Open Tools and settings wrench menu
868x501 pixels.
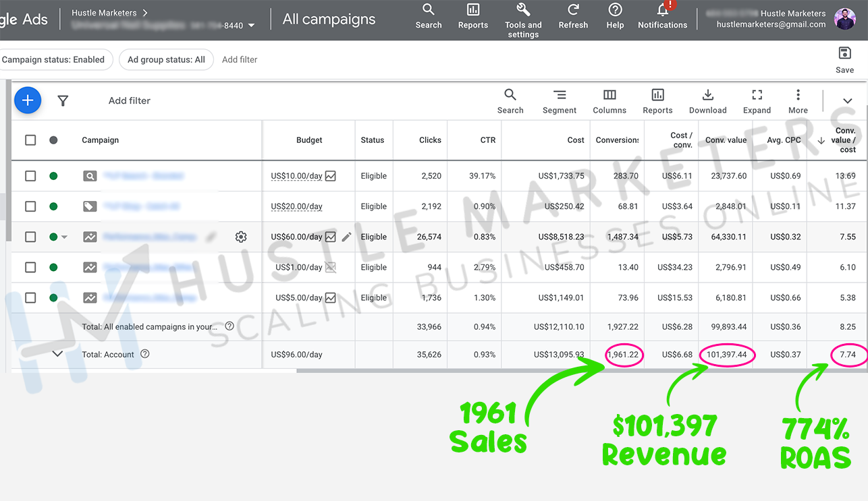coord(523,10)
